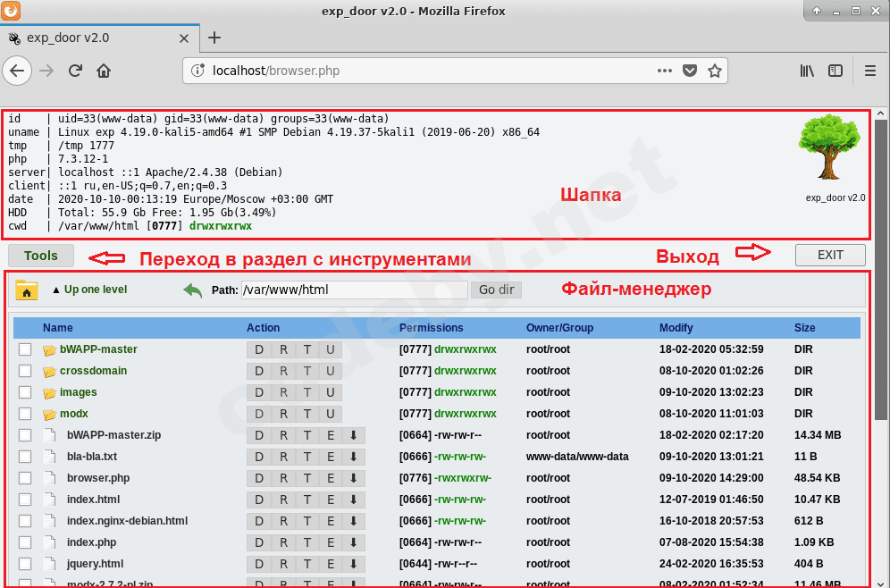Screen dimensions: 890x588
Task: Click the Path input field
Action: pyautogui.click(x=355, y=290)
